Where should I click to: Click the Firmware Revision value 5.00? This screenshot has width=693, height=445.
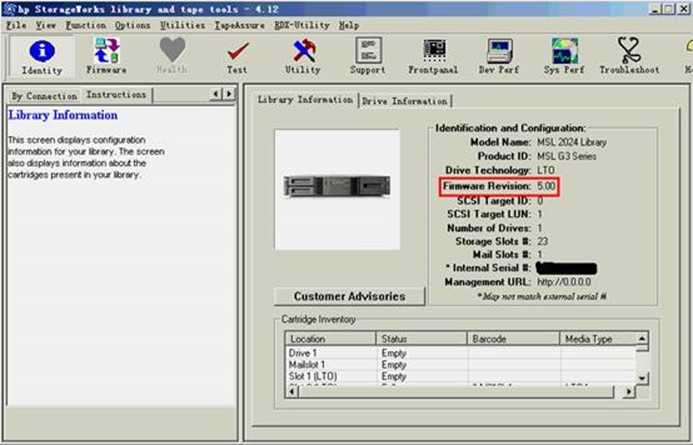[546, 186]
